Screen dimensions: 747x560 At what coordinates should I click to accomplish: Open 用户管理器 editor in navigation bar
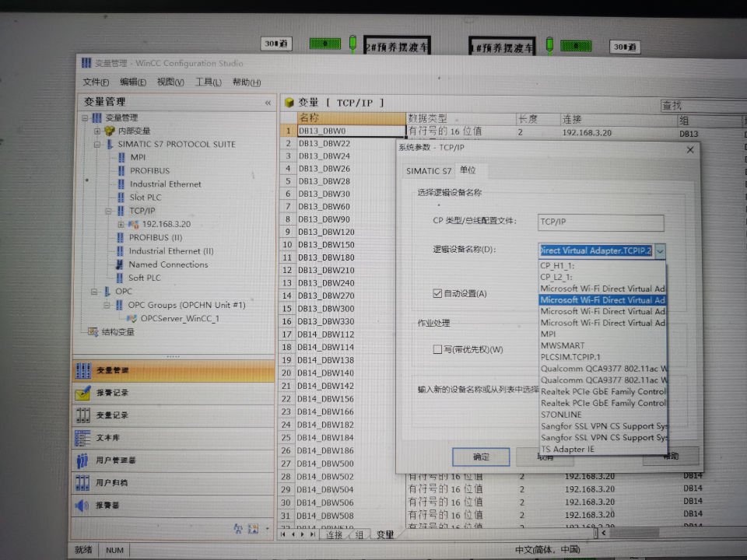coord(174,460)
